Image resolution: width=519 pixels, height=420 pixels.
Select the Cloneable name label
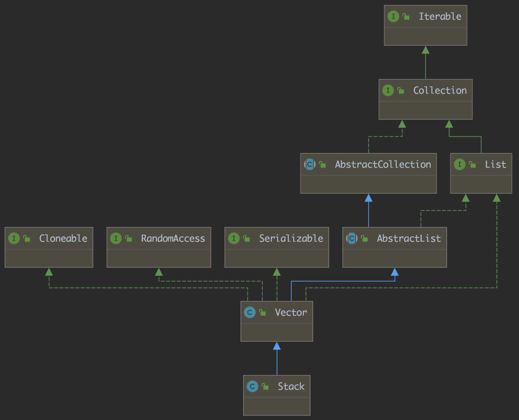click(x=63, y=238)
